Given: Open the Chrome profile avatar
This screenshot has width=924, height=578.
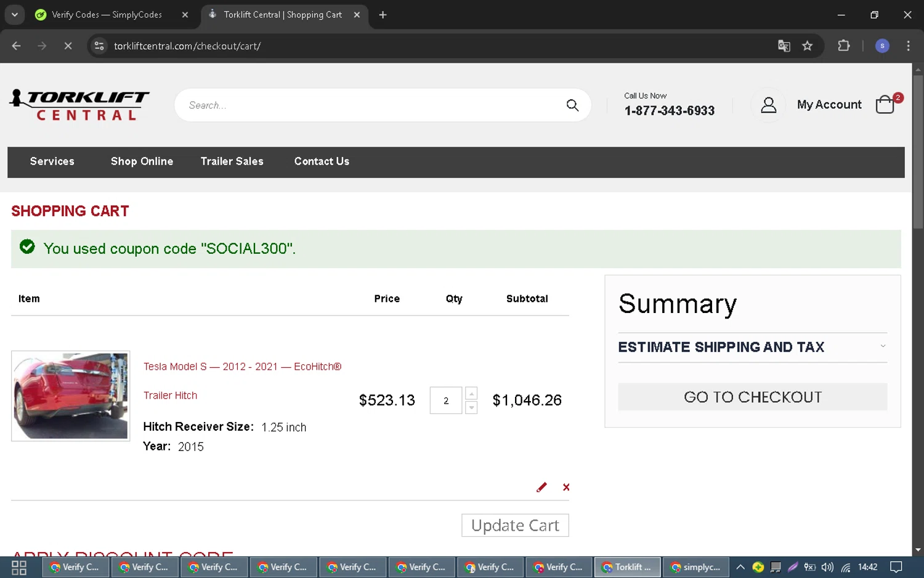Looking at the screenshot, I should pos(882,46).
